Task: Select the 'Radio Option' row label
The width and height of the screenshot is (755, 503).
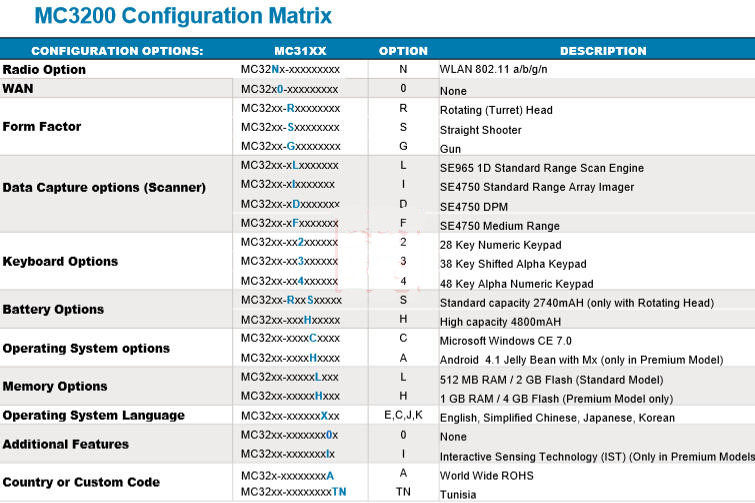Action: tap(44, 69)
